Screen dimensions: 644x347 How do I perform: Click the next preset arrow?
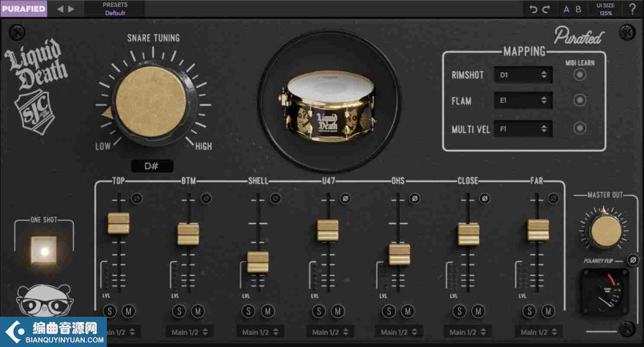pyautogui.click(x=71, y=9)
